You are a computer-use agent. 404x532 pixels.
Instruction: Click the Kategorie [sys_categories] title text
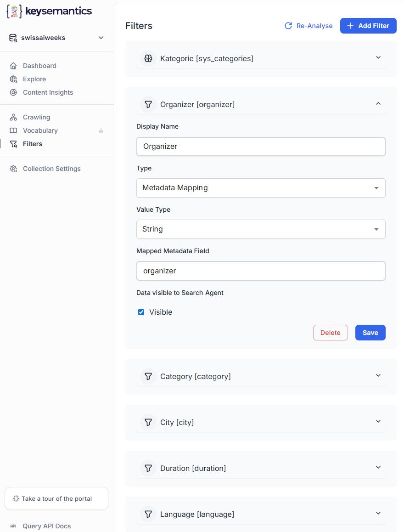coord(207,59)
